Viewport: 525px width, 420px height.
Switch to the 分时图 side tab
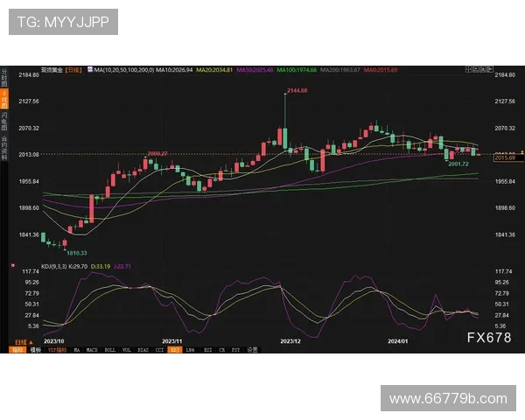coord(3,76)
